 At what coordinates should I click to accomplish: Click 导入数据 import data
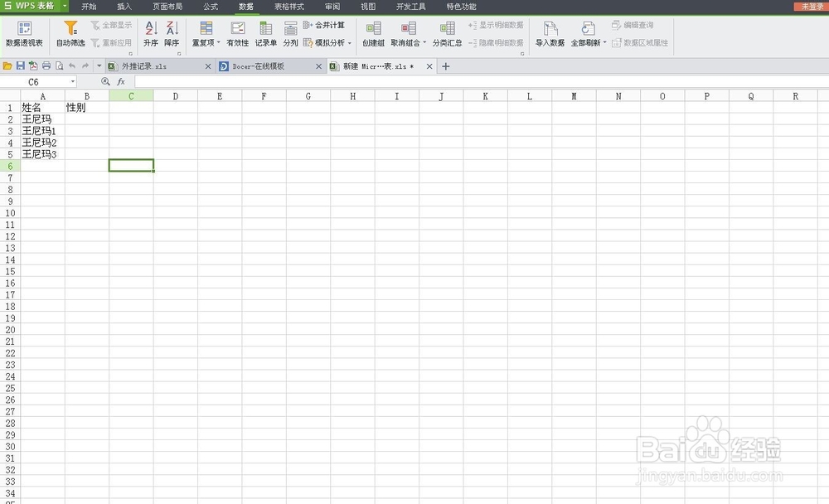pyautogui.click(x=550, y=34)
